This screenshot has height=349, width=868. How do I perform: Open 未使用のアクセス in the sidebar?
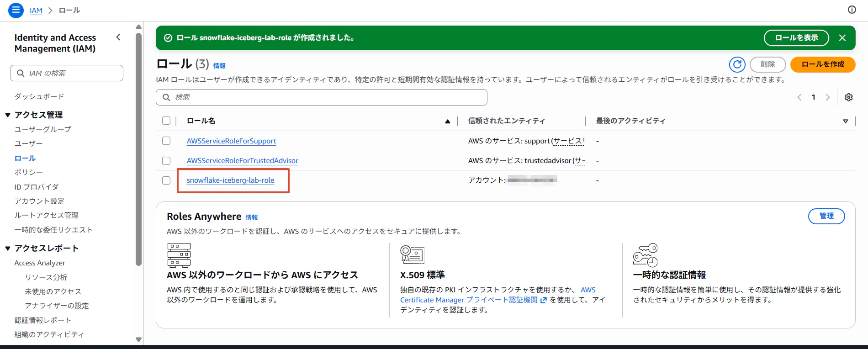[53, 291]
